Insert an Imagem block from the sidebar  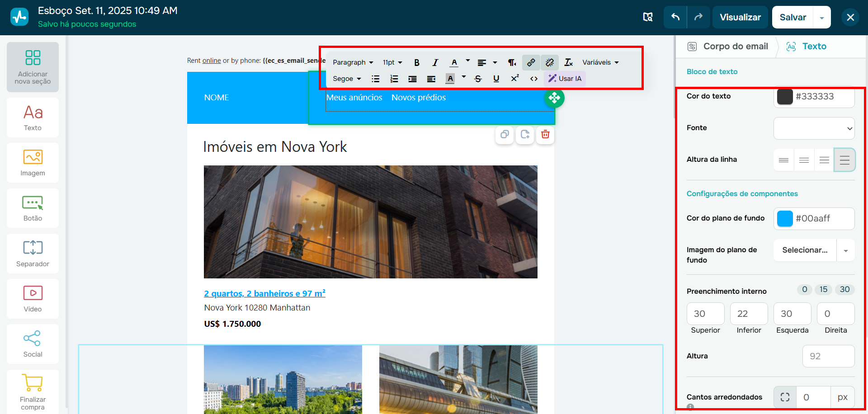32,163
